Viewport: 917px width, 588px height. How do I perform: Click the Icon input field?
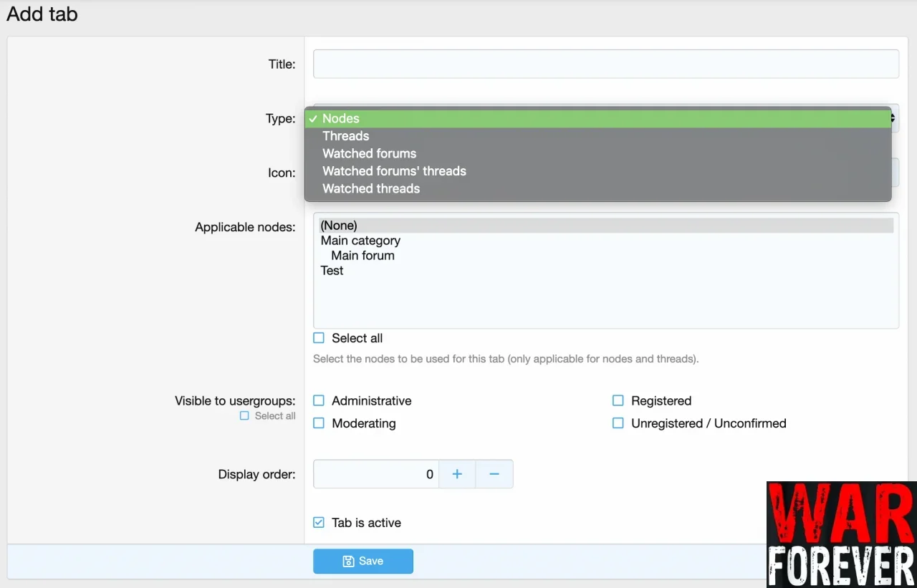[896, 173]
